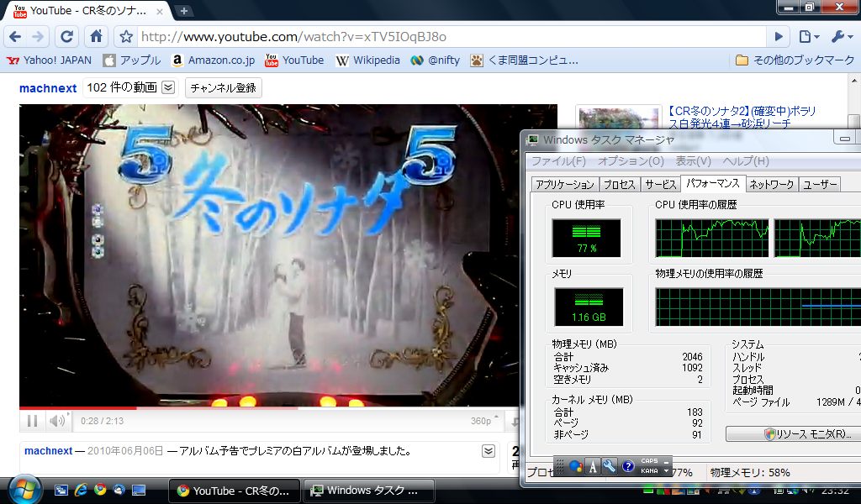Open the アップル bookmark
The image size is (861, 504).
(x=132, y=60)
